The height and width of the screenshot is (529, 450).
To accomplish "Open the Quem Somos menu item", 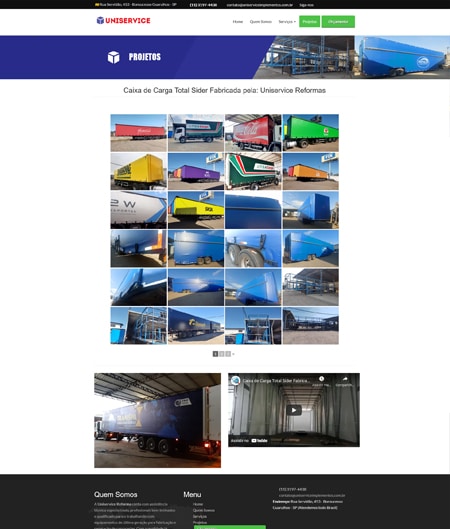I will (260, 22).
